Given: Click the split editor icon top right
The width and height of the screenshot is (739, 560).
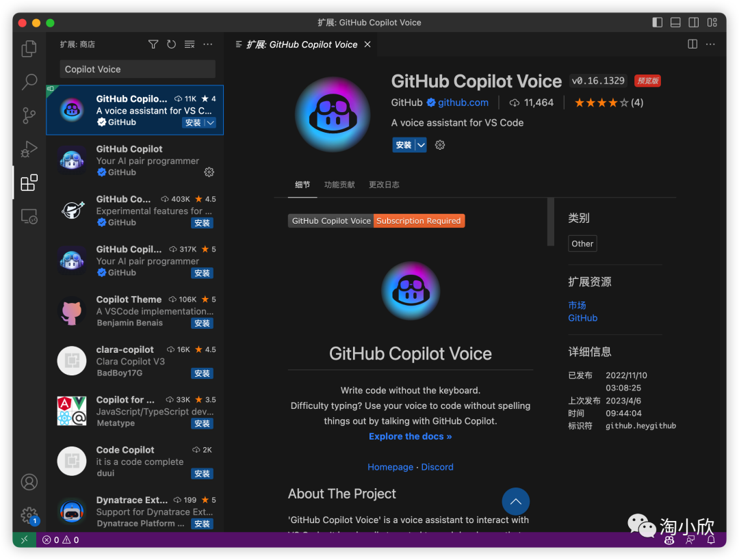Looking at the screenshot, I should [x=692, y=44].
